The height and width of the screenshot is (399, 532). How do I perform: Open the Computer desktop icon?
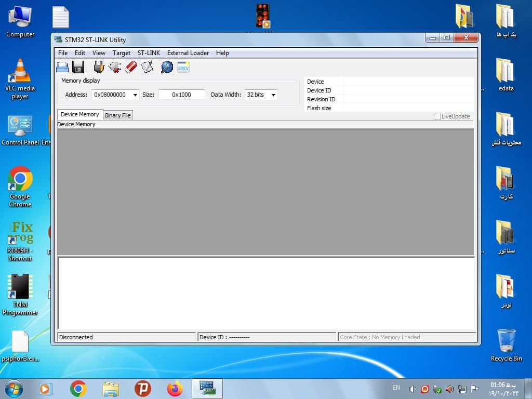pos(20,22)
